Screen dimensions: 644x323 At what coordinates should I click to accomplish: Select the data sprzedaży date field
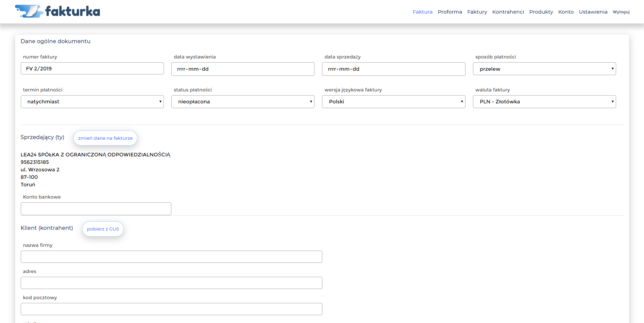[x=393, y=69]
